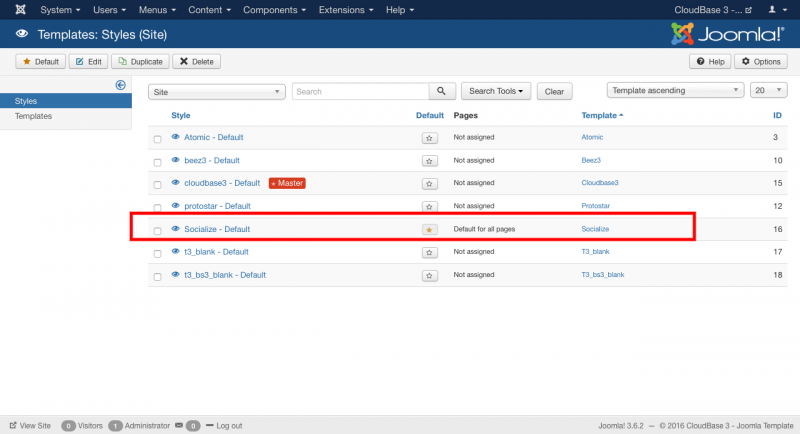Tick the checkbox for protostar - Default
Viewport: 800px width, 434px height.
coord(158,208)
